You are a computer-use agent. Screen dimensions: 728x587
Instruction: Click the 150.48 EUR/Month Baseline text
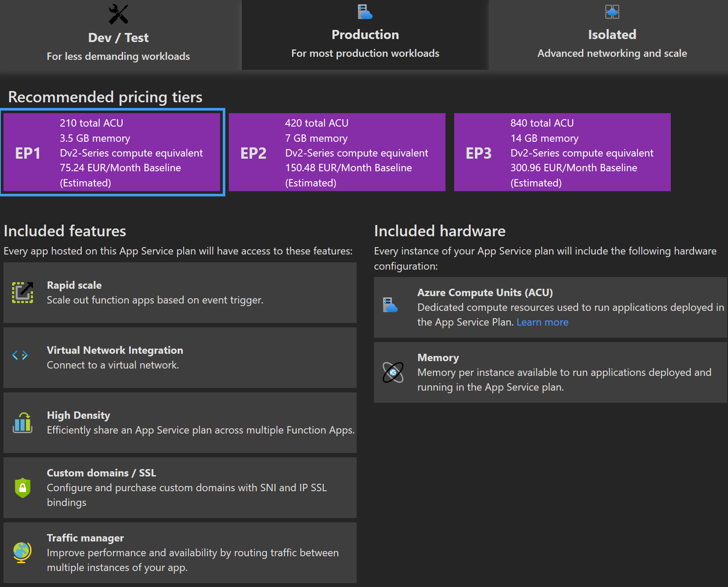[348, 168]
